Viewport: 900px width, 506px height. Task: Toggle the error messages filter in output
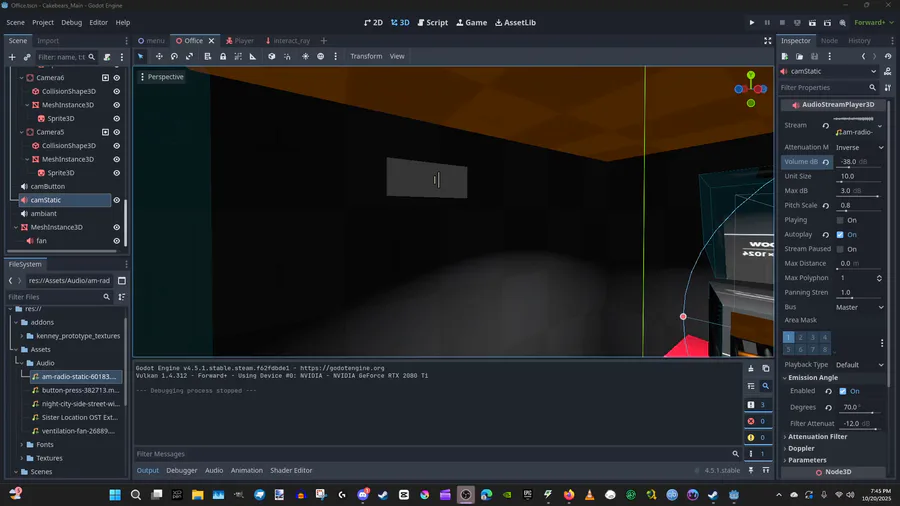pyautogui.click(x=757, y=421)
